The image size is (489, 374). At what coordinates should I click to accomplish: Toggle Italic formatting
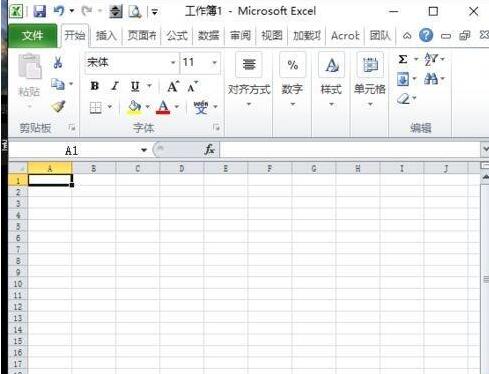tap(115, 86)
